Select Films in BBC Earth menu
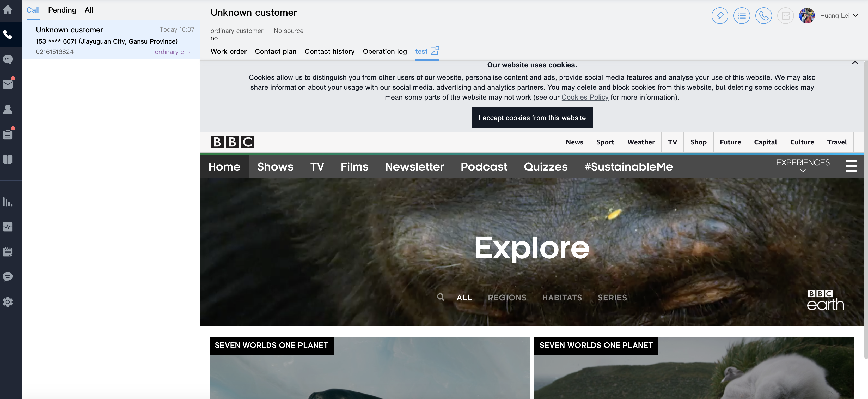 point(354,166)
